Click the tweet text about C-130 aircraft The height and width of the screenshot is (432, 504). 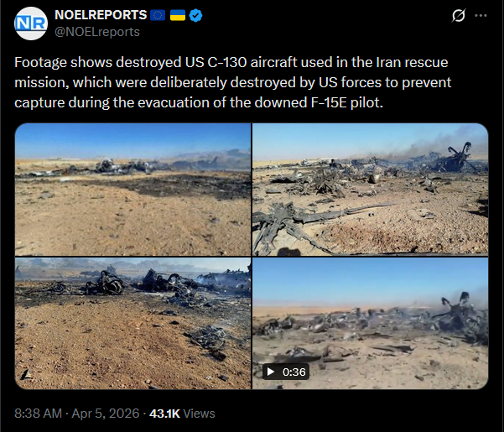(x=233, y=82)
